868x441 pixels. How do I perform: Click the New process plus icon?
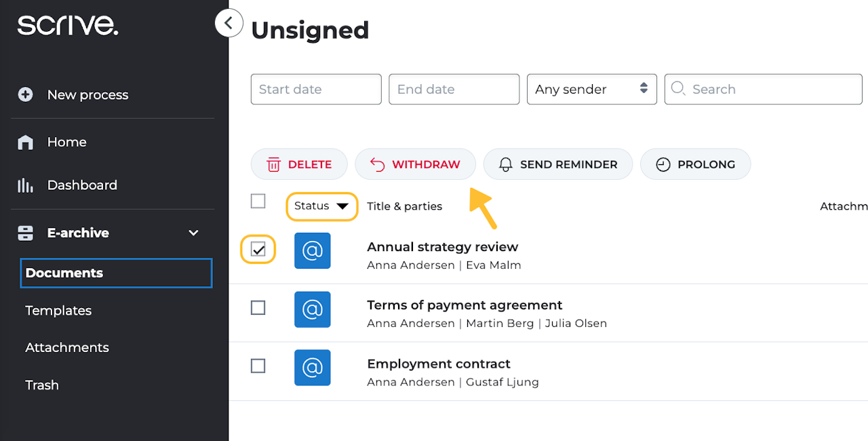[26, 95]
